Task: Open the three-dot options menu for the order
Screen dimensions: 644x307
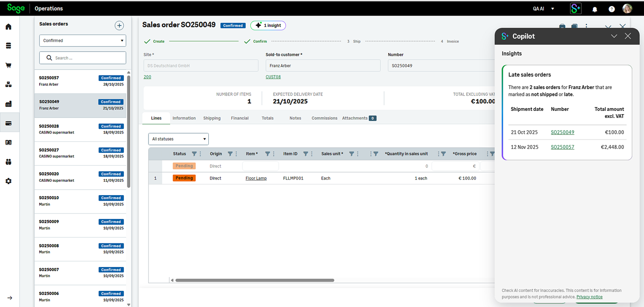Action: [586, 27]
